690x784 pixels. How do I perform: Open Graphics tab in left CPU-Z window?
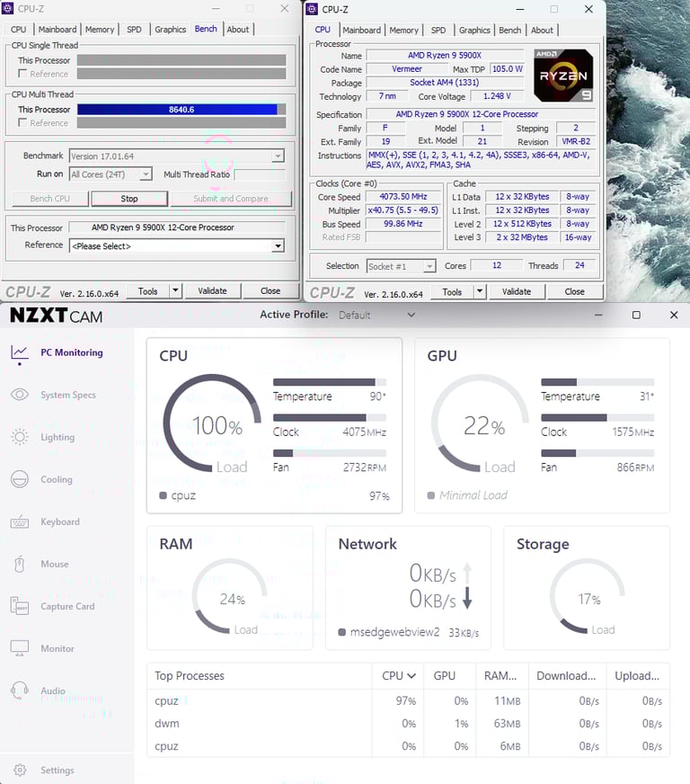171,30
